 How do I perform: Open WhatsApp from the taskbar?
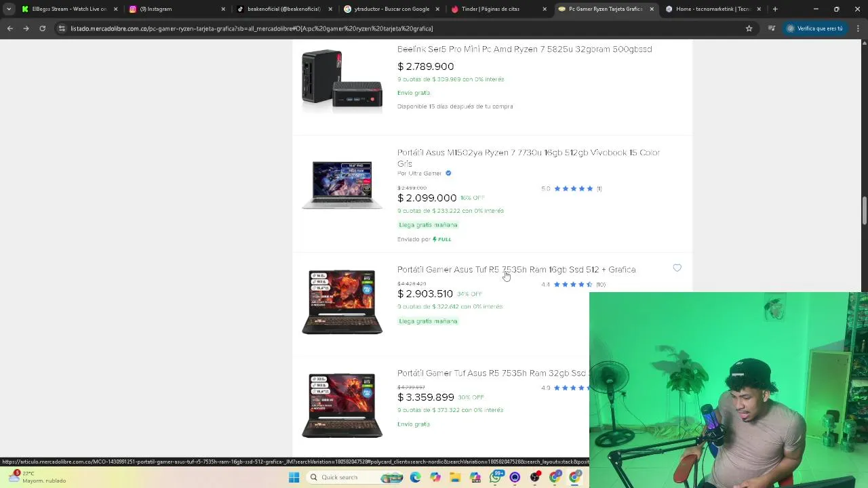pos(495,477)
